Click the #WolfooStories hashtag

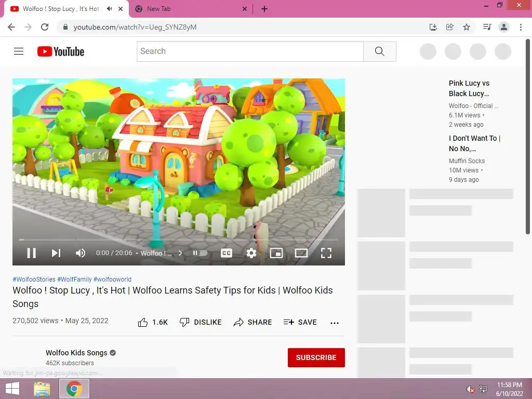pyautogui.click(x=34, y=279)
